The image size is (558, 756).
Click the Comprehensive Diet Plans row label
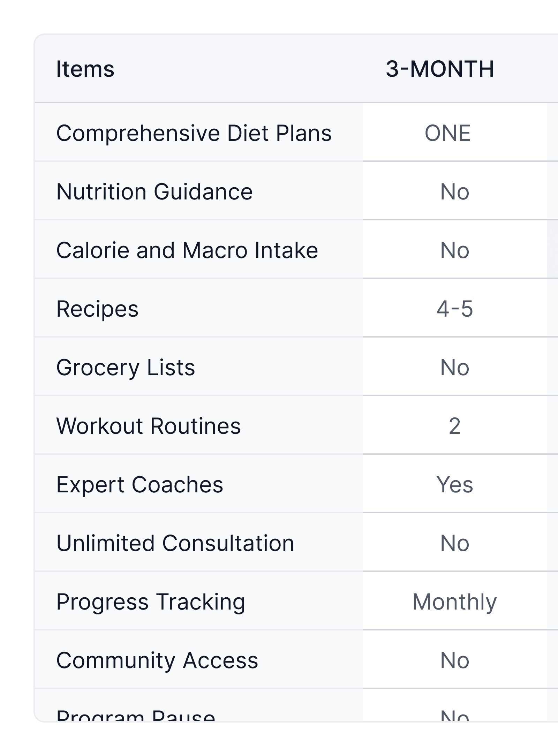click(194, 133)
